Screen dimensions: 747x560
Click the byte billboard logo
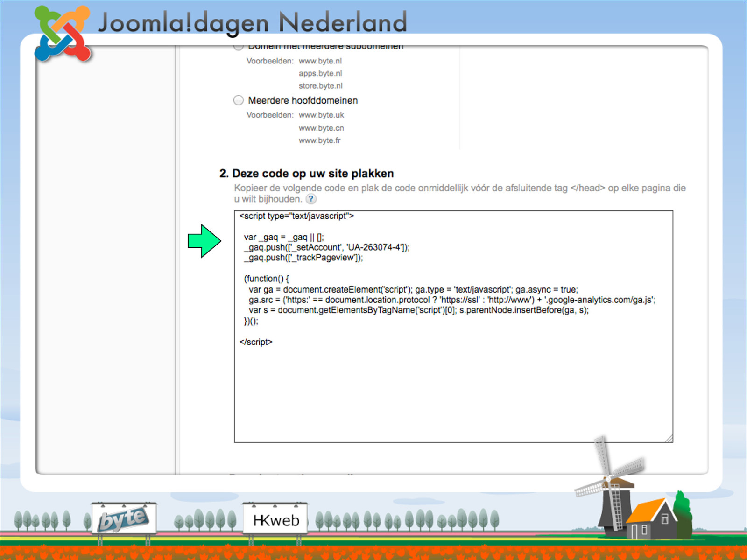pos(124,519)
